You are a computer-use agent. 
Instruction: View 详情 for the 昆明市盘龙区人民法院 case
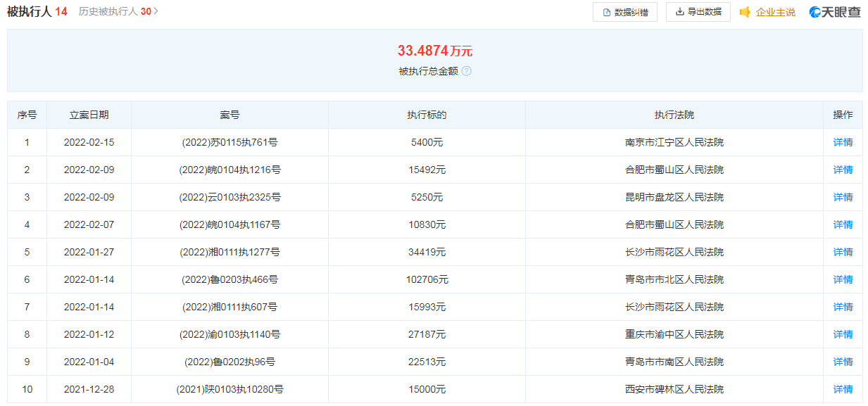tap(843, 197)
